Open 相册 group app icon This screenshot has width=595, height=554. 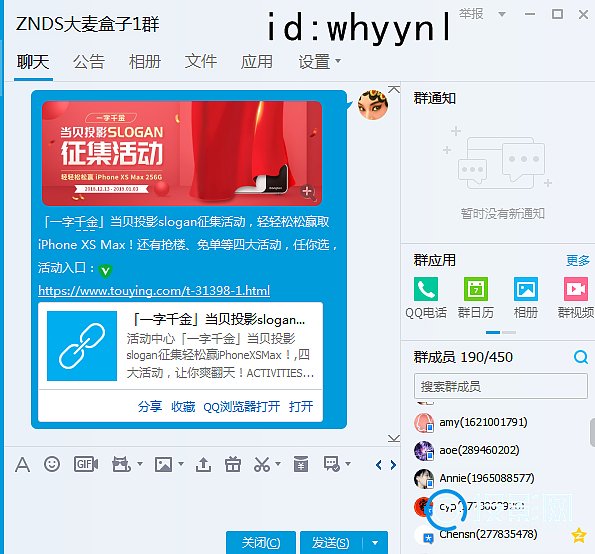(526, 289)
